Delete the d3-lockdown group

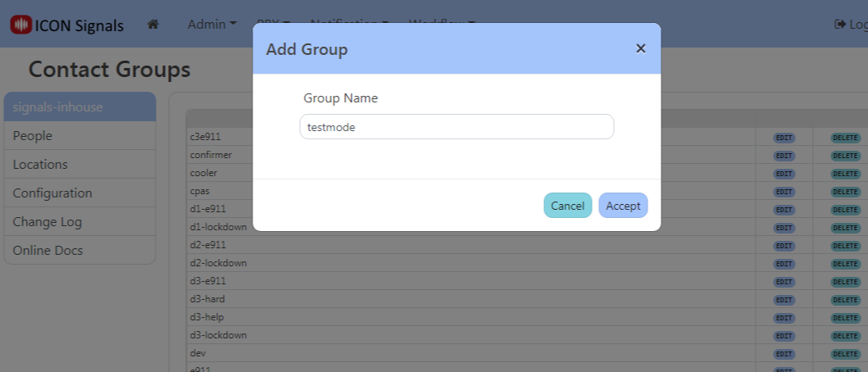point(845,336)
